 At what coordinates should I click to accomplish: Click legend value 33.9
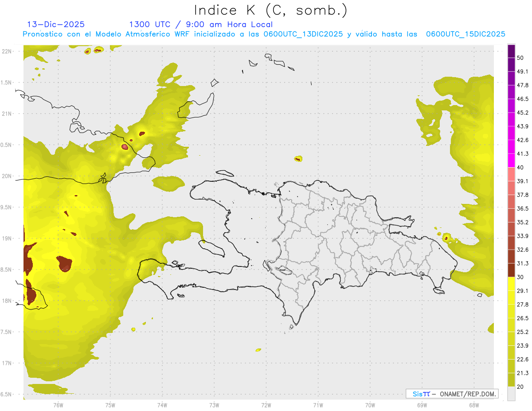523,236
